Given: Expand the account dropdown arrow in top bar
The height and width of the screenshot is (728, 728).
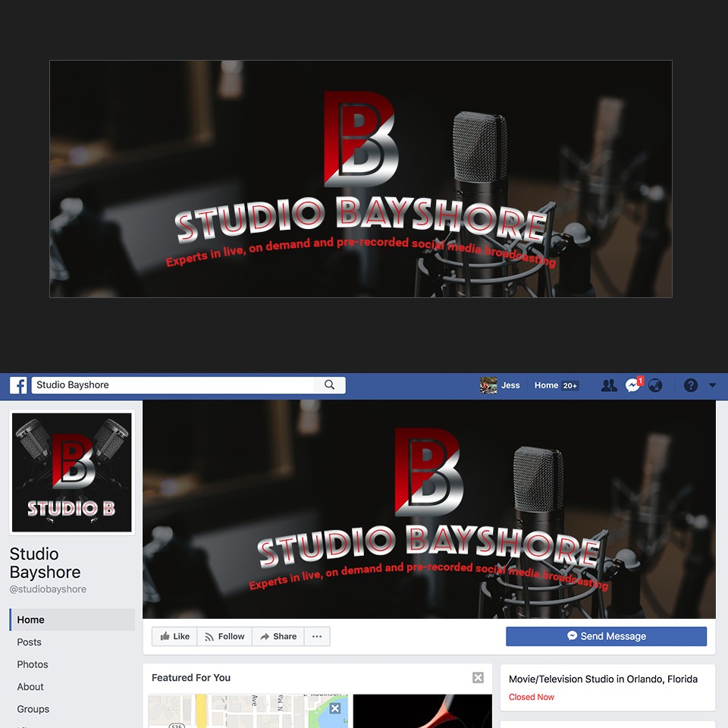Looking at the screenshot, I should 712,385.
